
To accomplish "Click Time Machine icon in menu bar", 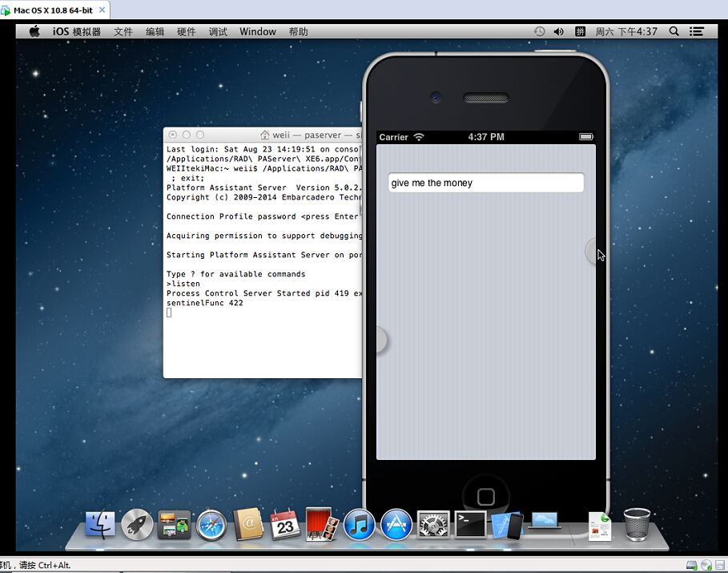I will point(539,31).
